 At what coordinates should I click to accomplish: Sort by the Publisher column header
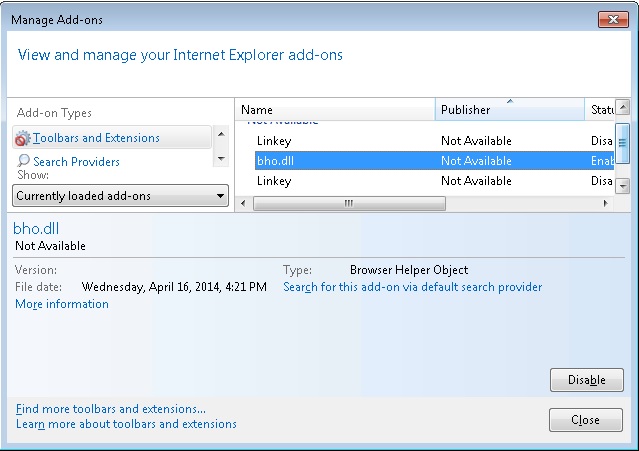coord(509,110)
